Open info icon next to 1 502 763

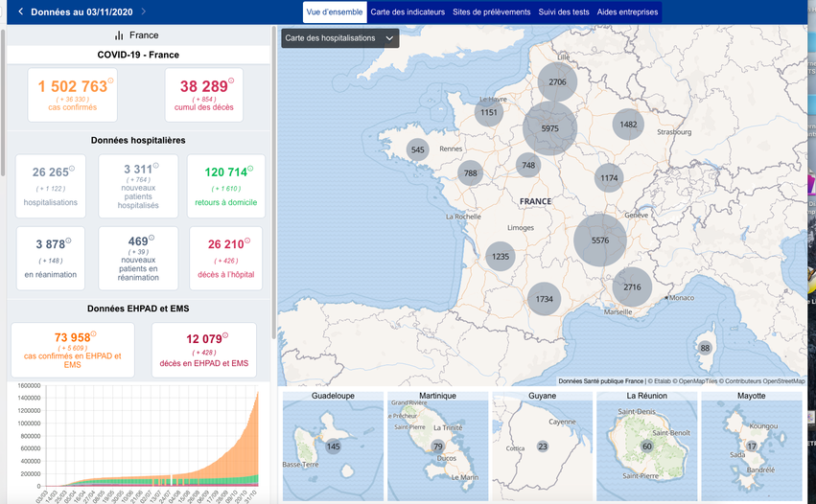pos(110,80)
